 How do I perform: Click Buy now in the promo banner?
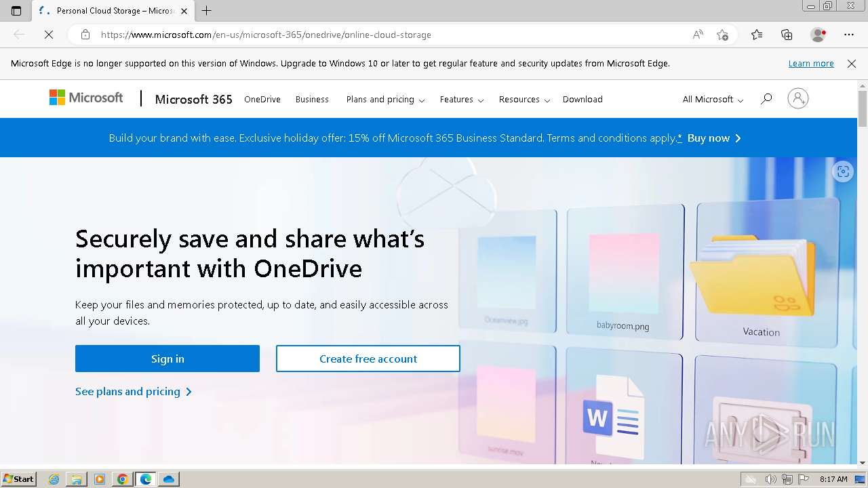click(x=714, y=138)
